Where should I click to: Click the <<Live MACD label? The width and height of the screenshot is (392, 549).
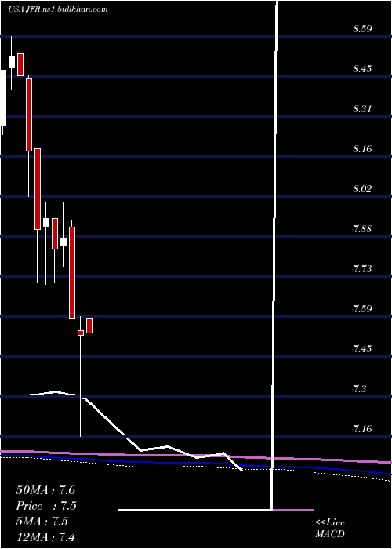[330, 529]
